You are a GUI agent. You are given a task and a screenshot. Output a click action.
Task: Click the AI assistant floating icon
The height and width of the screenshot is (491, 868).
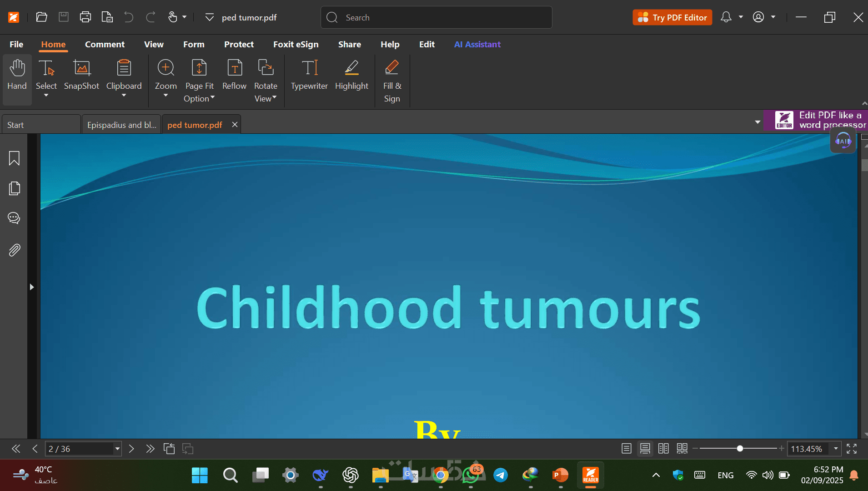point(843,141)
